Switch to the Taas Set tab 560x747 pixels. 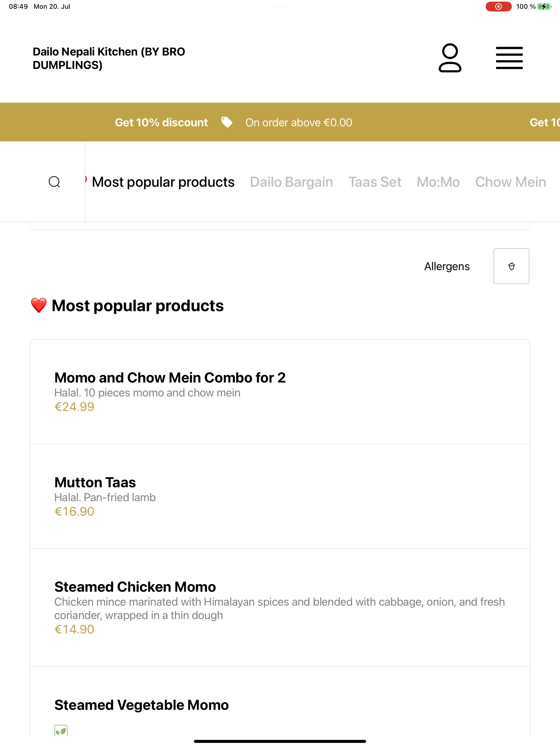(x=375, y=182)
